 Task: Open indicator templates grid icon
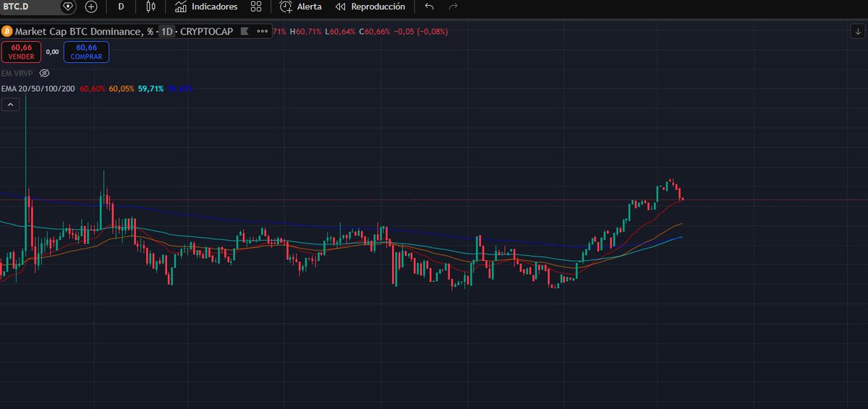coord(256,7)
